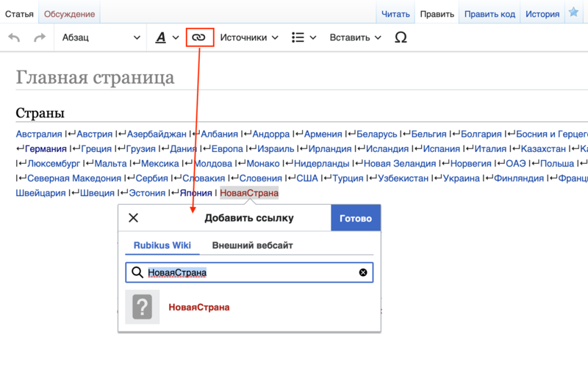Focus the link search input field
588x370 pixels.
coord(249,272)
